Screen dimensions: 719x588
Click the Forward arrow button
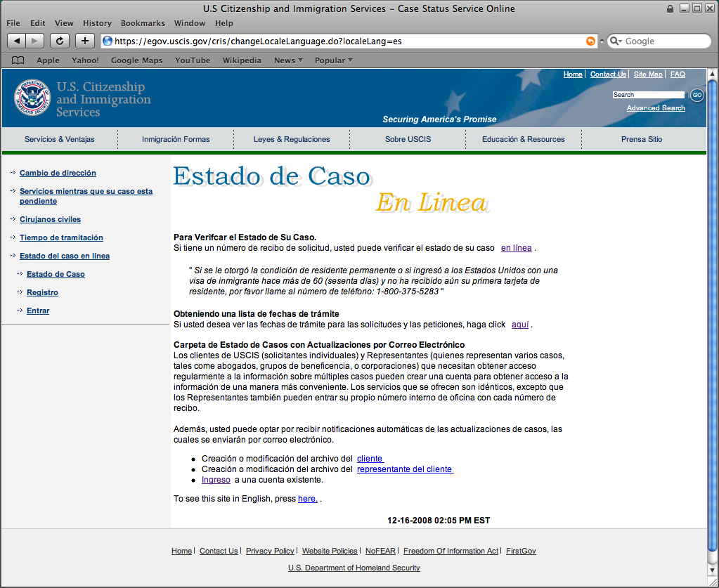click(35, 41)
